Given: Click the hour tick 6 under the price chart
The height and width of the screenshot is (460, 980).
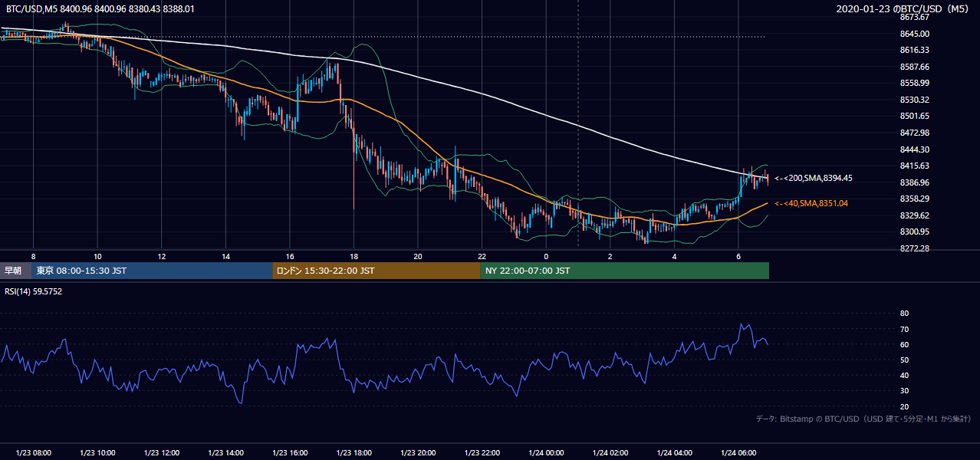Looking at the screenshot, I should [x=738, y=256].
